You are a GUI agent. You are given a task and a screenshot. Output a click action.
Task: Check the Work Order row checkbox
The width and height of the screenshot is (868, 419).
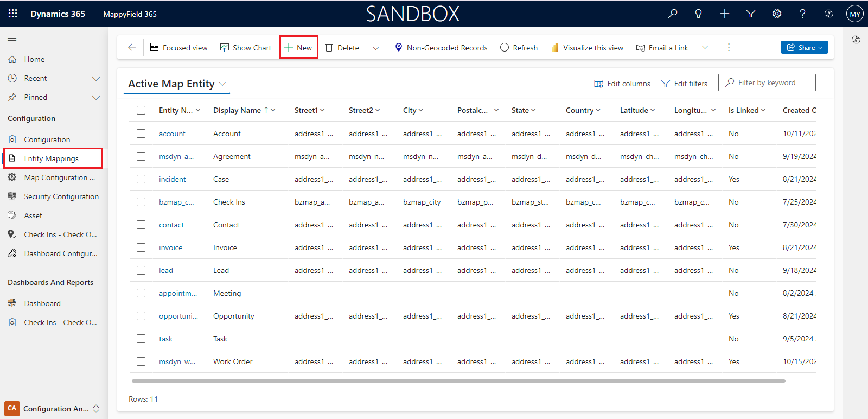(x=141, y=361)
